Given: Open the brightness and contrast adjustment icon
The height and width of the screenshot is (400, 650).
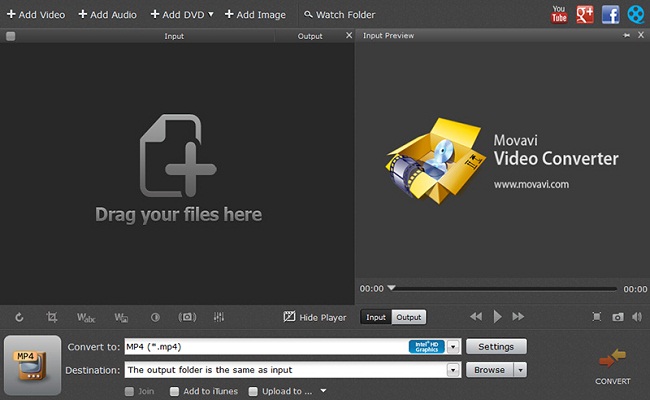Looking at the screenshot, I should pyautogui.click(x=155, y=317).
